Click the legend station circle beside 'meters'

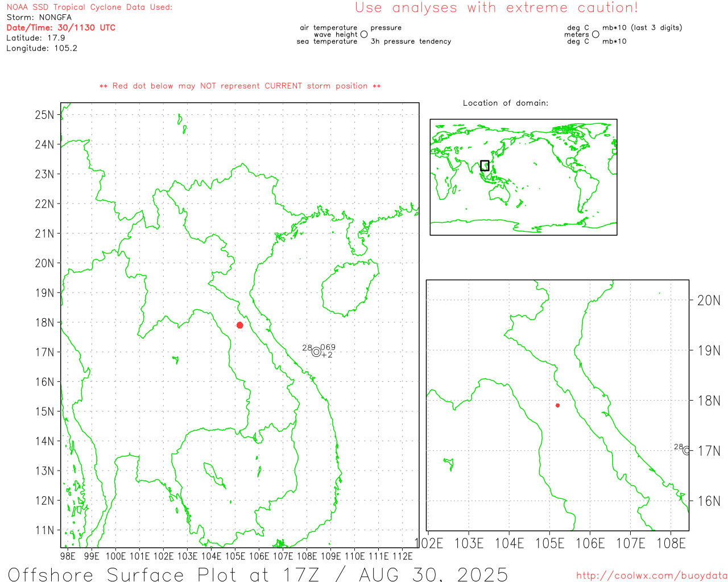click(x=595, y=35)
